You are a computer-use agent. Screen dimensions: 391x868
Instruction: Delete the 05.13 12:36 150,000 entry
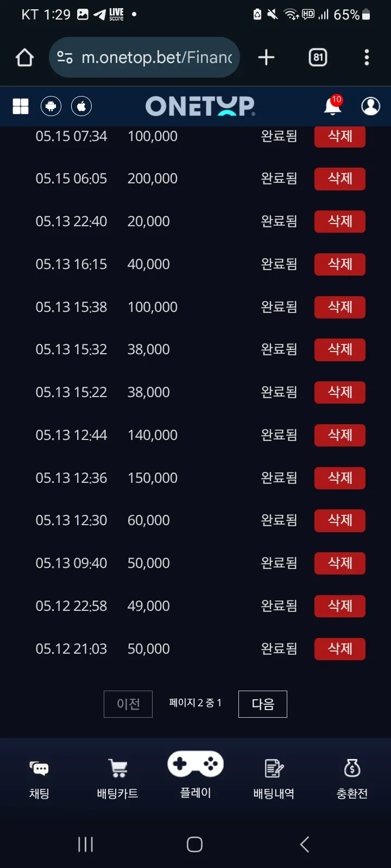click(340, 478)
